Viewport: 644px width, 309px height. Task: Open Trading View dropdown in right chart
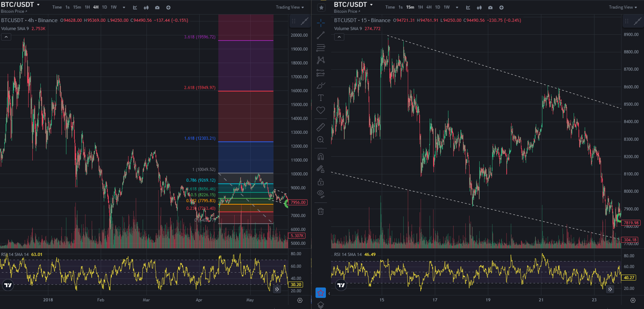click(623, 7)
